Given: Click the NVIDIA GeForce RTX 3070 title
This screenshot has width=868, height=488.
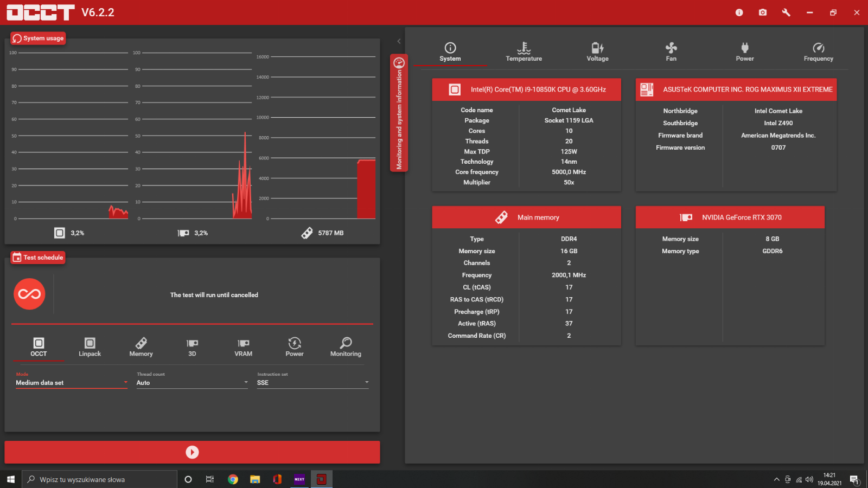Looking at the screenshot, I should (x=742, y=217).
